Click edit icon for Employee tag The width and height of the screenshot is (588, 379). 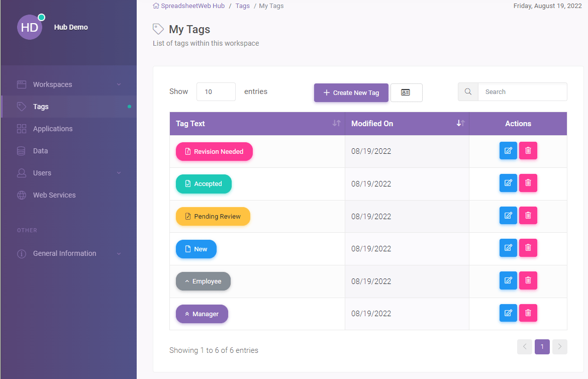(508, 280)
